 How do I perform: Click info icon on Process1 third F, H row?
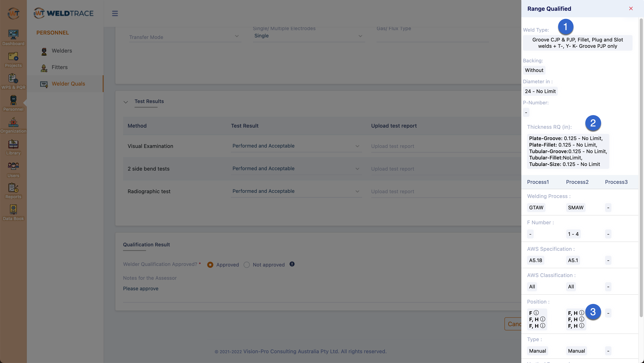click(542, 325)
